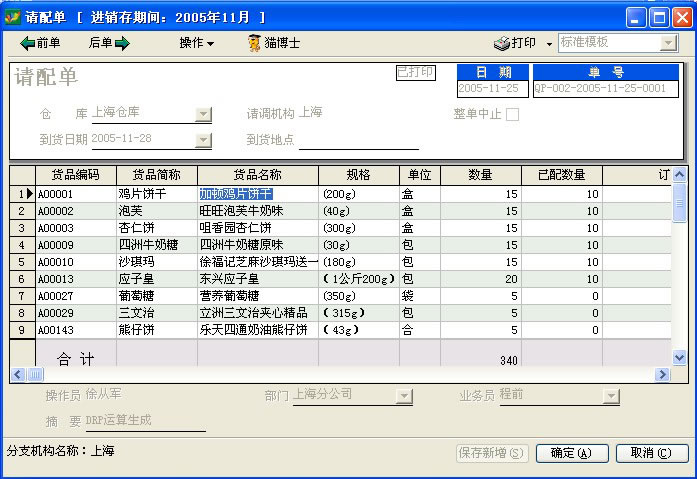The image size is (697, 479).
Task: Open the 操作 dropdown menu
Action: (196, 43)
